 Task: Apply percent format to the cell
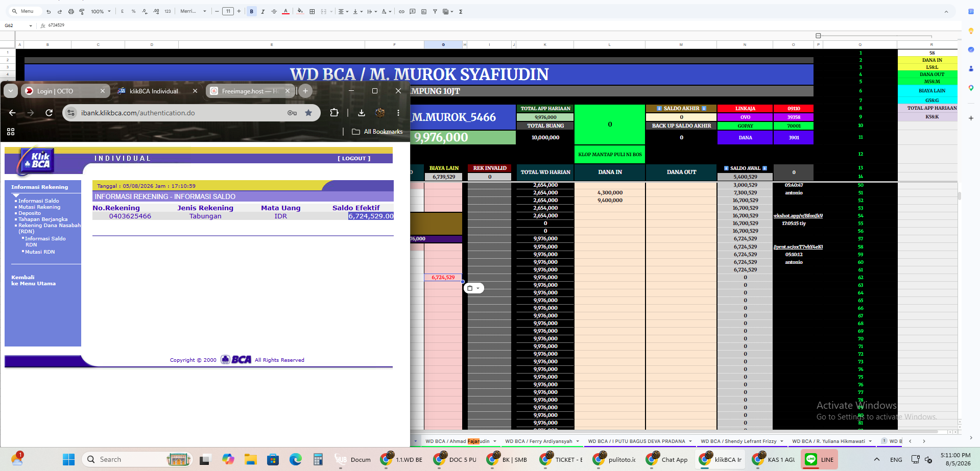click(x=134, y=11)
